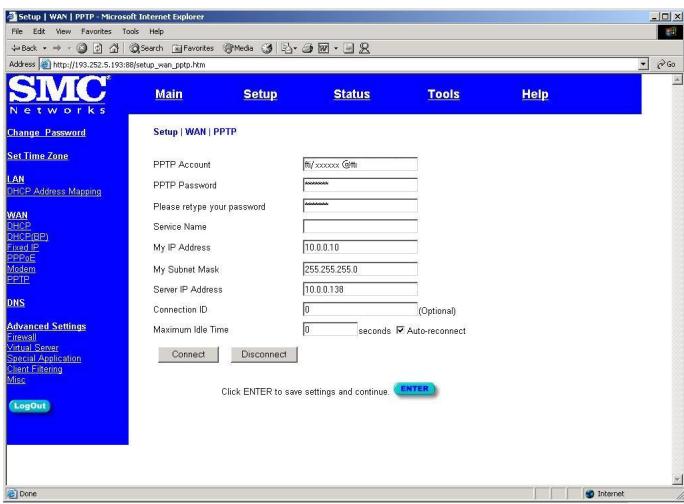This screenshot has width=684, height=504.
Task: Expand the address bar dropdown
Action: point(643,65)
